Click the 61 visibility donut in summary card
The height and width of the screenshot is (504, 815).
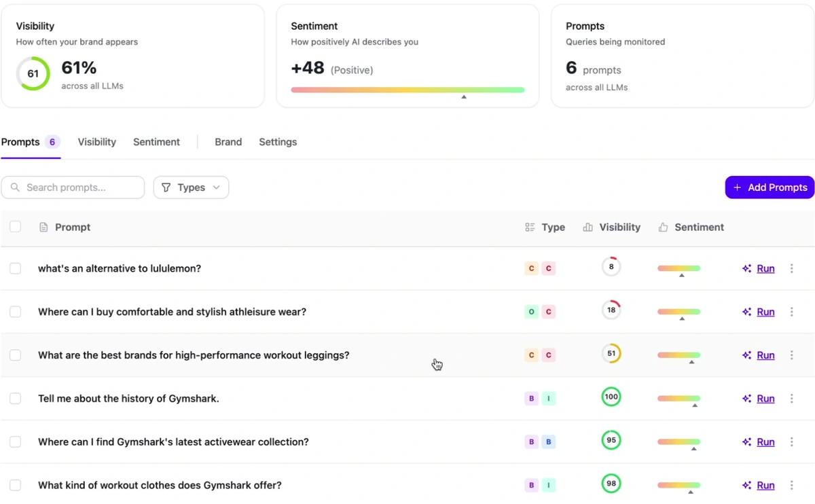(33, 73)
